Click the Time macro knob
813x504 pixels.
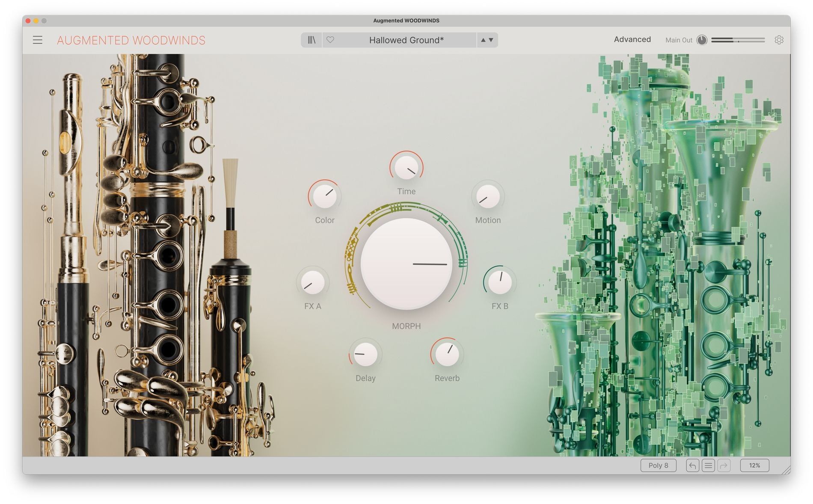tap(406, 167)
